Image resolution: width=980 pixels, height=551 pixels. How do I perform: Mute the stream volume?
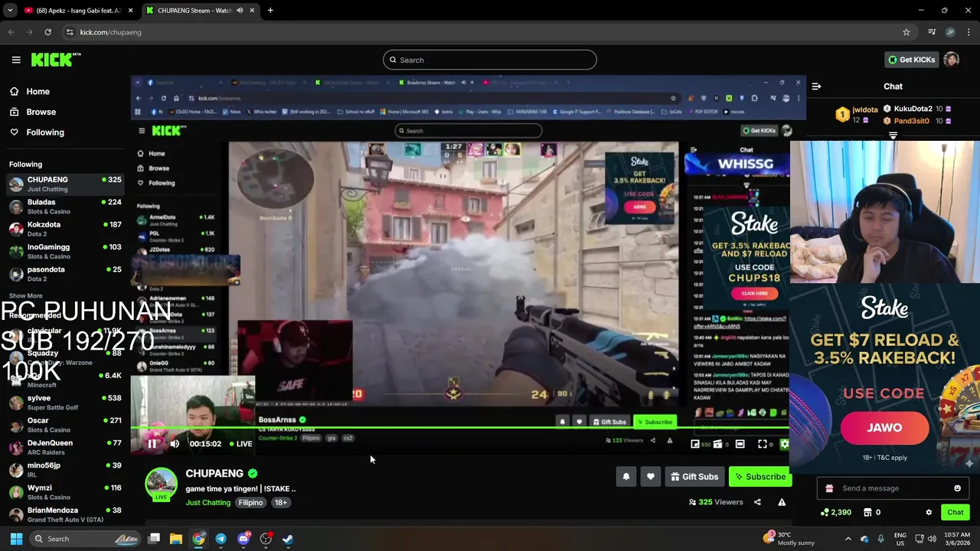[x=175, y=444]
